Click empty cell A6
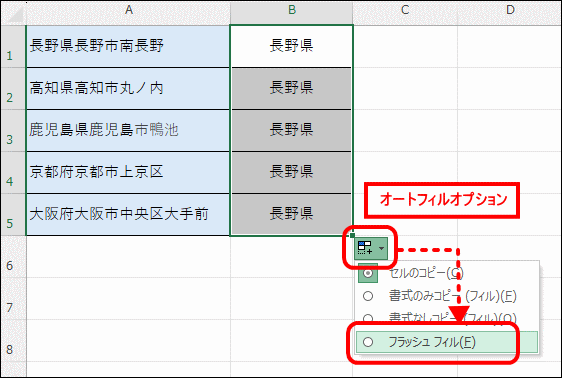The width and height of the screenshot is (562, 378). (128, 257)
